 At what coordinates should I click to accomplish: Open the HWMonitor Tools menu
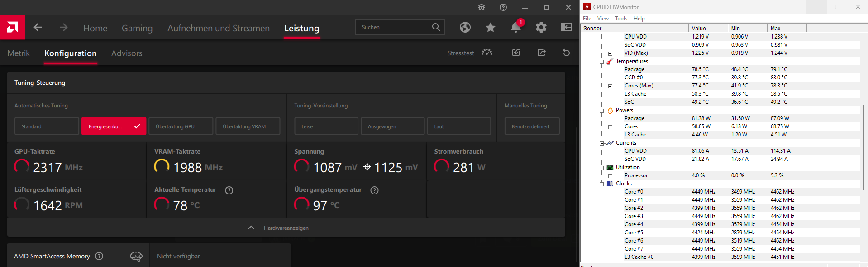point(621,19)
